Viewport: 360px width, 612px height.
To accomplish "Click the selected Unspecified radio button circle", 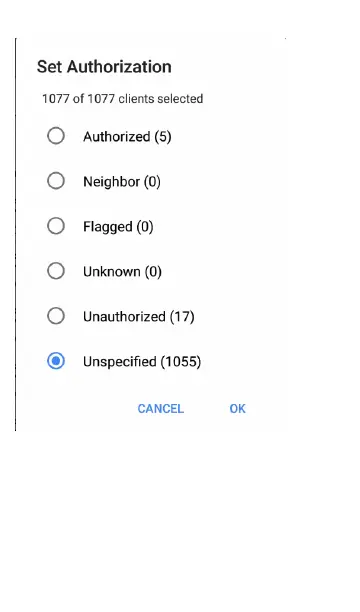I will click(56, 361).
